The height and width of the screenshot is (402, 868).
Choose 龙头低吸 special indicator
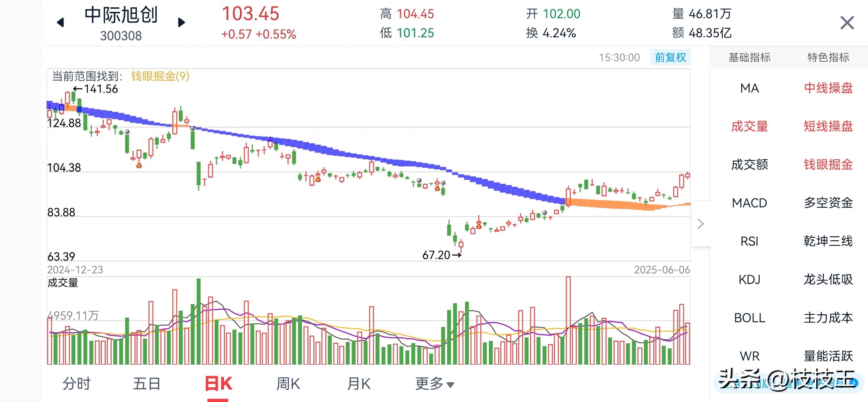tap(828, 279)
